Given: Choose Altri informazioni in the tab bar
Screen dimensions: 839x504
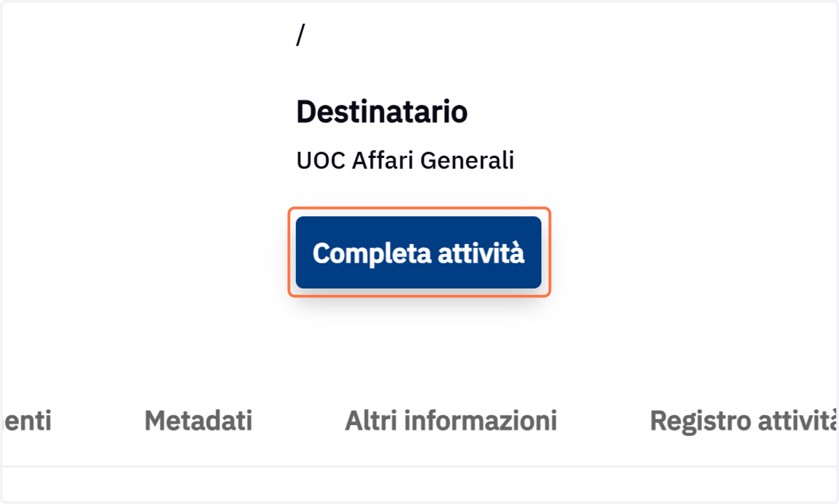Looking at the screenshot, I should point(451,421).
